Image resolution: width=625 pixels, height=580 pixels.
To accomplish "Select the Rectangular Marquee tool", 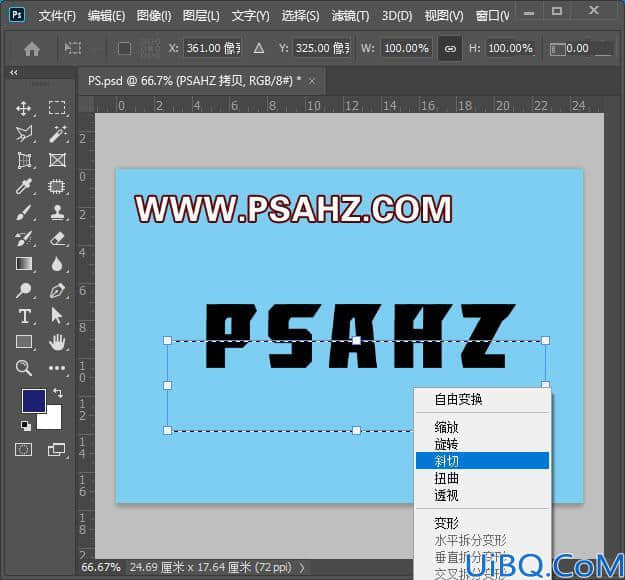I will [x=57, y=108].
